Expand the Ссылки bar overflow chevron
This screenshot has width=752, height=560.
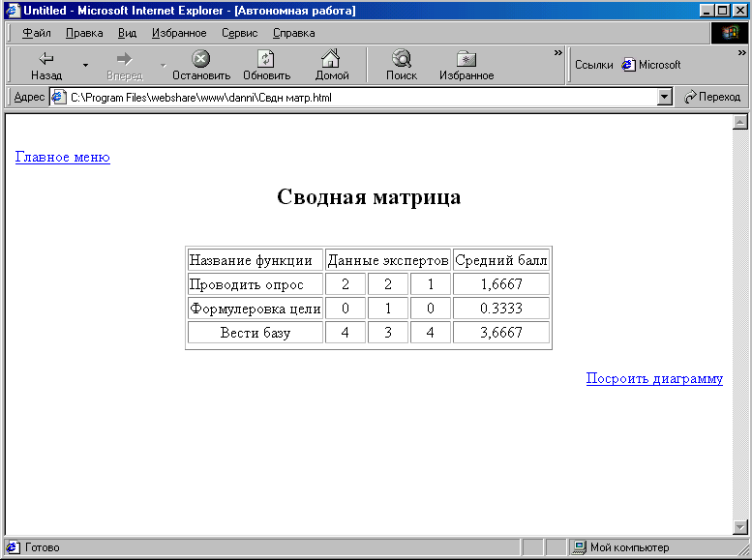[x=742, y=53]
